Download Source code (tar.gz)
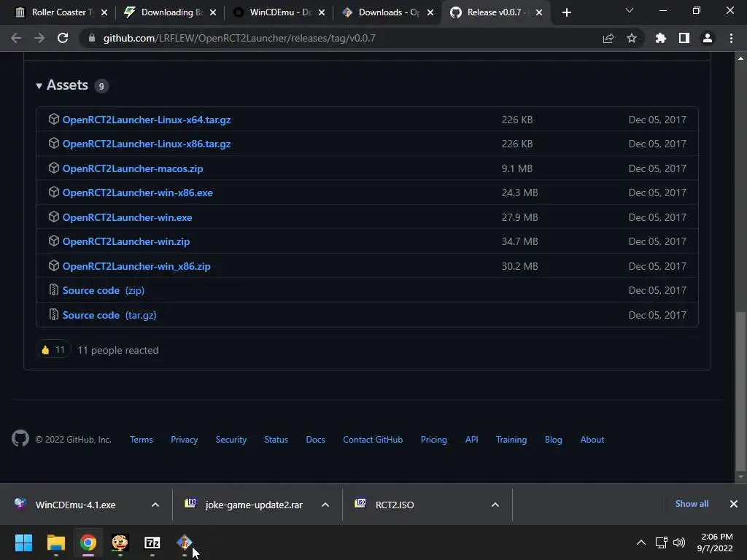This screenshot has width=747, height=560. click(109, 315)
